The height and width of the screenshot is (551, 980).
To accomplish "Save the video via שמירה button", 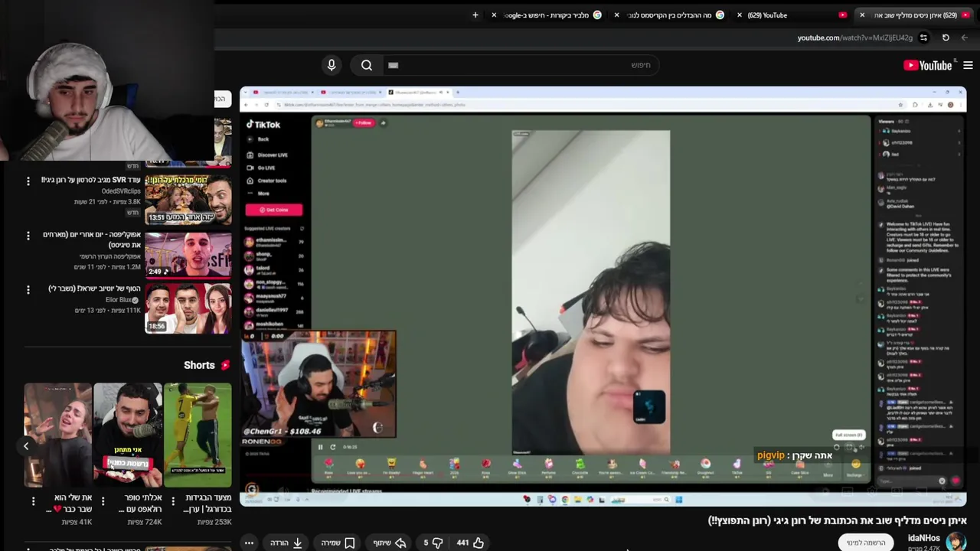I will click(338, 543).
